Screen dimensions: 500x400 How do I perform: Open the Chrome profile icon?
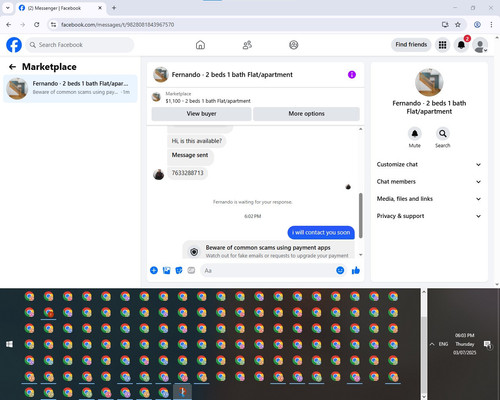tap(477, 25)
